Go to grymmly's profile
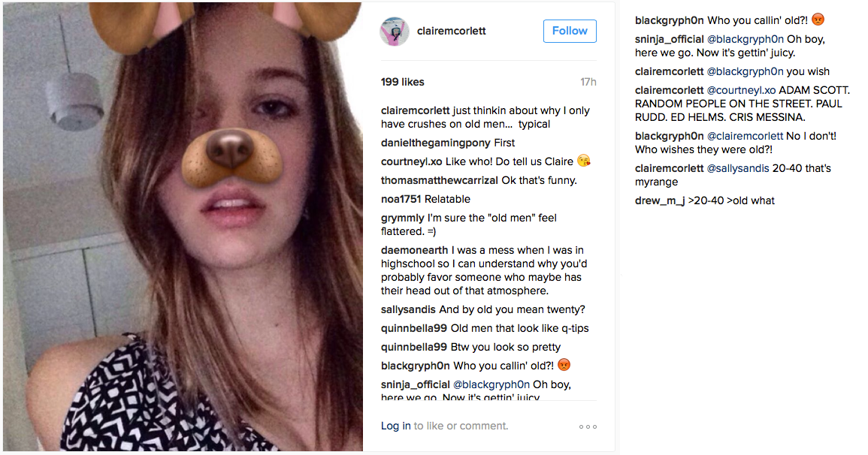This screenshot has height=455, width=868. coord(402,218)
